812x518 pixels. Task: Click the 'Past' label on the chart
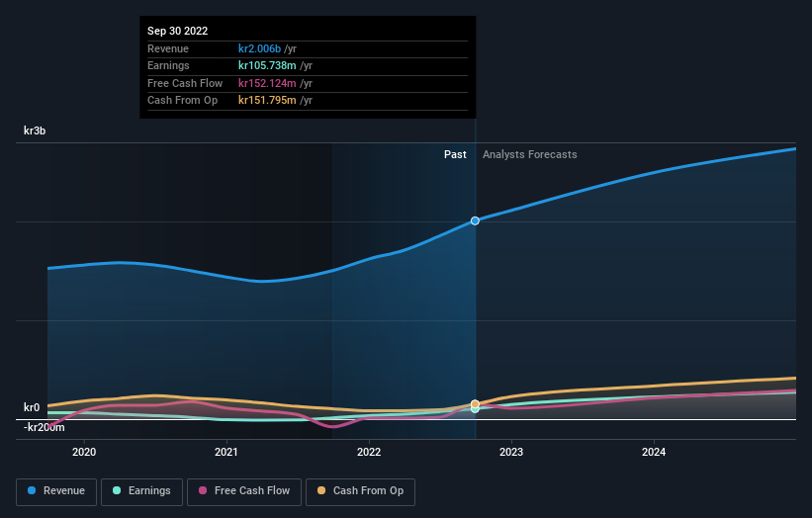[455, 155]
